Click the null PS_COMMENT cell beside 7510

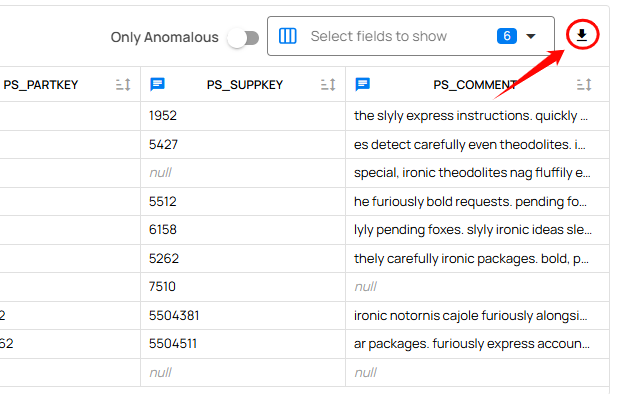pyautogui.click(x=477, y=287)
